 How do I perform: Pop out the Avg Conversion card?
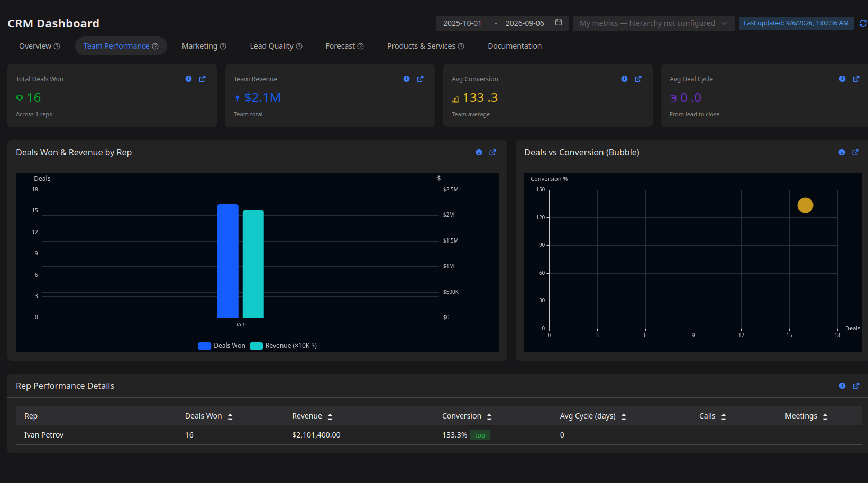pos(638,79)
